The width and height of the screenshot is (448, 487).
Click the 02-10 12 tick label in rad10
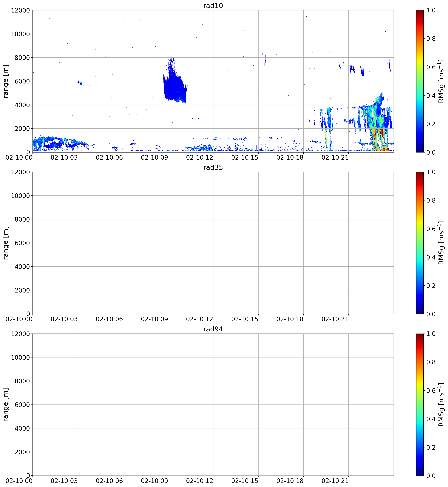(200, 157)
